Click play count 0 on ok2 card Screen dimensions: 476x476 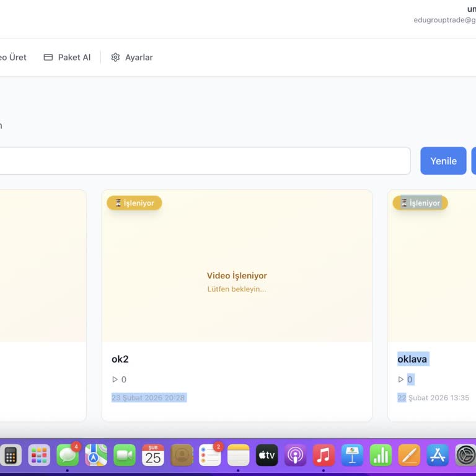(x=124, y=379)
